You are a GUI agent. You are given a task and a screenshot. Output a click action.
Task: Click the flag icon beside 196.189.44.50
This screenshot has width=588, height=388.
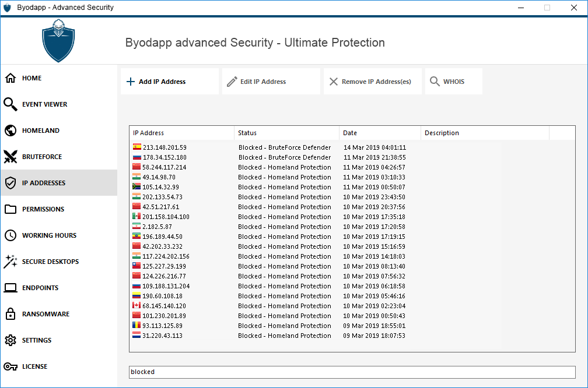(x=136, y=236)
